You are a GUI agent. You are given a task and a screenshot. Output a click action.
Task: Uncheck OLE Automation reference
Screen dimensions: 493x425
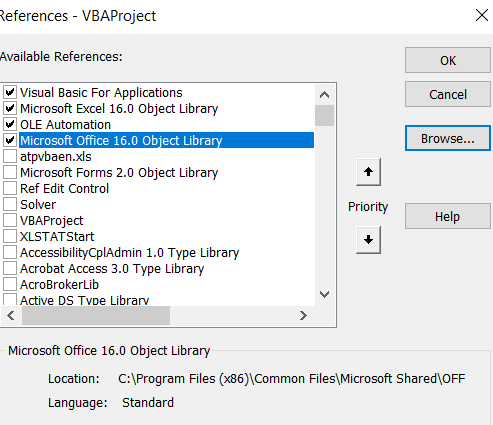point(10,124)
